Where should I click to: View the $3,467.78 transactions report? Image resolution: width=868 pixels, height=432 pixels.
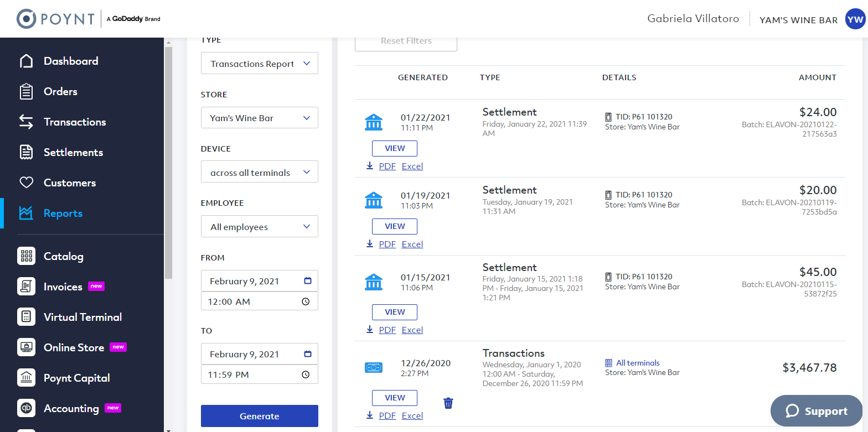[x=395, y=398]
